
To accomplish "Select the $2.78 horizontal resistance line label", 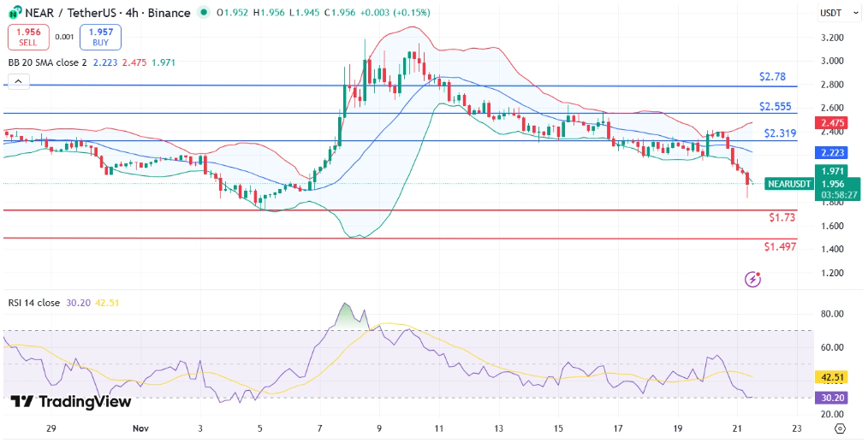I will 772,77.
